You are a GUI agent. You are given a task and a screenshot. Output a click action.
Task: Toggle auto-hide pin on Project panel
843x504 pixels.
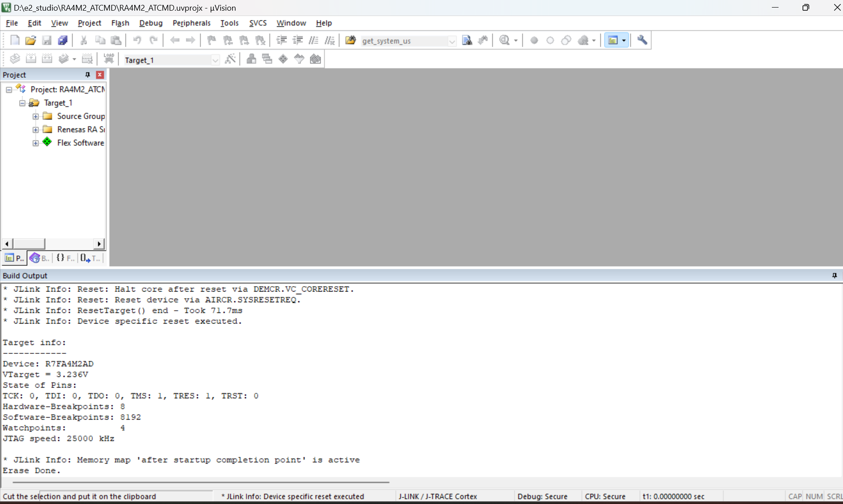coord(88,75)
